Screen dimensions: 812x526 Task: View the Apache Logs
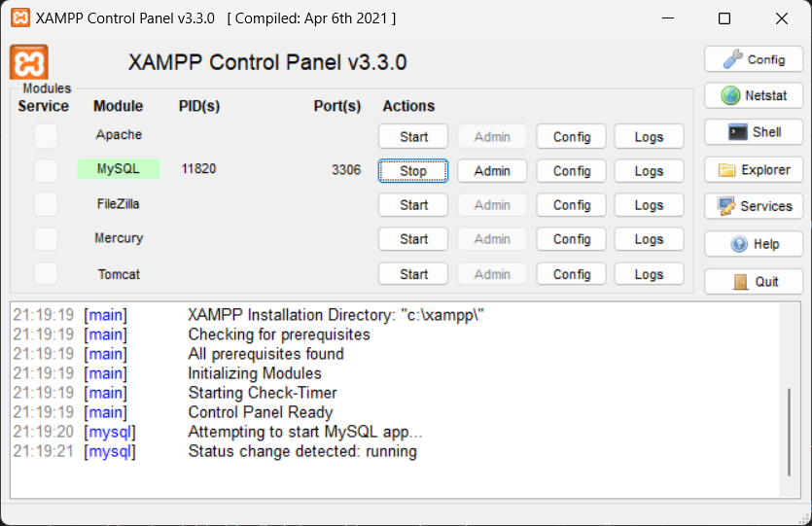click(649, 137)
